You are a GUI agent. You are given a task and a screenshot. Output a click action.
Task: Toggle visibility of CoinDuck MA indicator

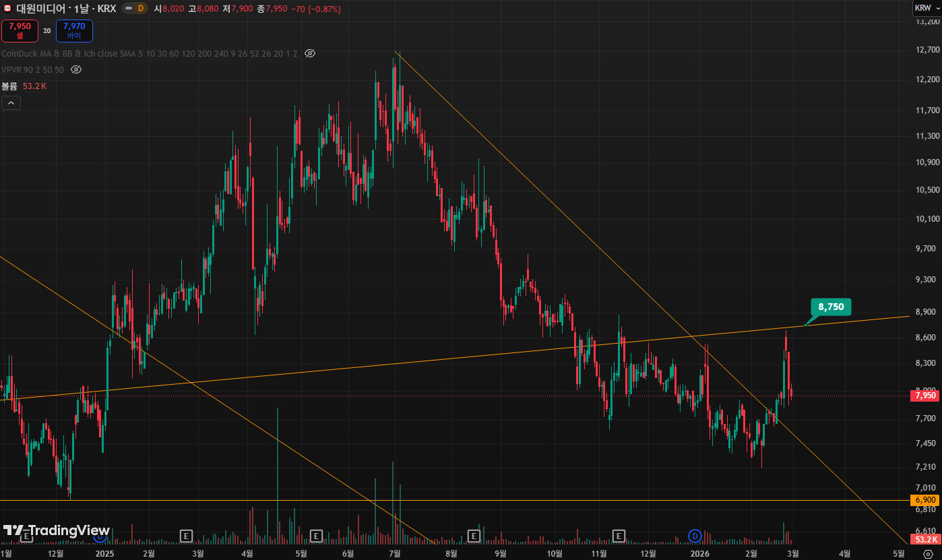(310, 53)
